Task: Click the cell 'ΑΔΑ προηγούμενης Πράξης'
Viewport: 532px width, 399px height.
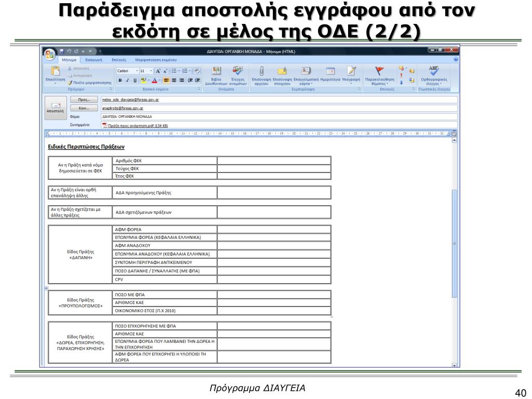Action: (165, 193)
